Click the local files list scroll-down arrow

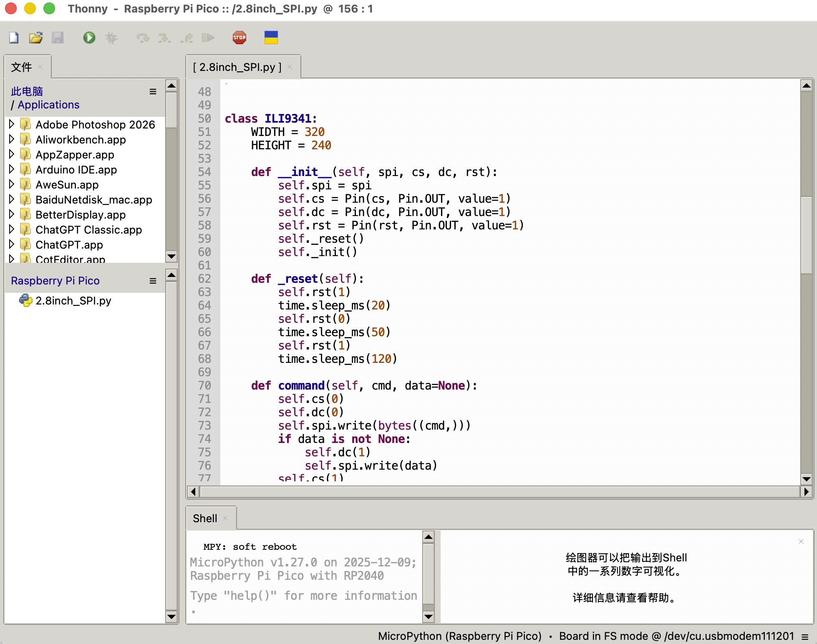(x=171, y=256)
